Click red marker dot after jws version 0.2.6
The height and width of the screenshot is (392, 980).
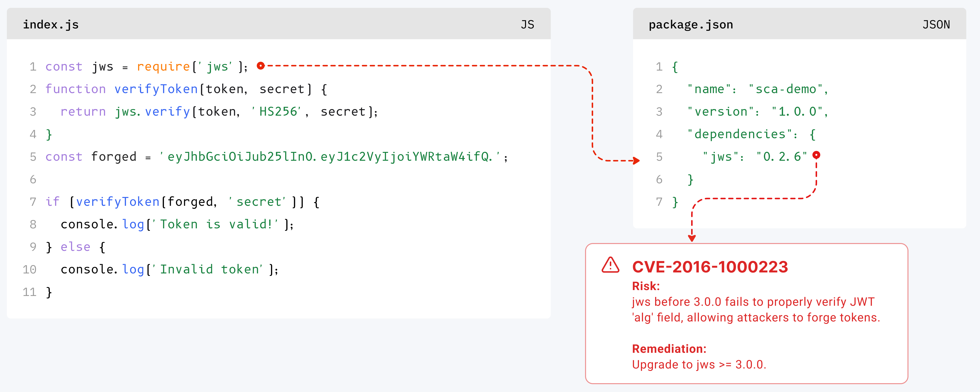pos(816,155)
